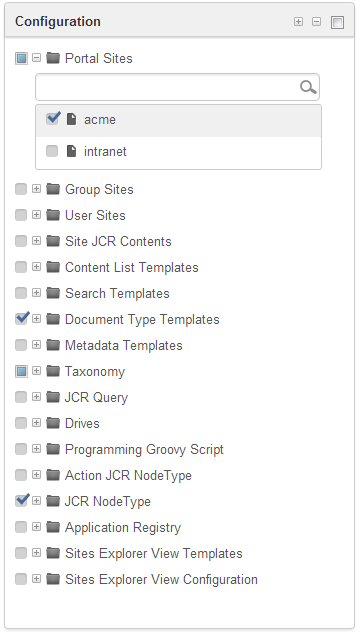Click the Drives folder icon

click(x=53, y=423)
